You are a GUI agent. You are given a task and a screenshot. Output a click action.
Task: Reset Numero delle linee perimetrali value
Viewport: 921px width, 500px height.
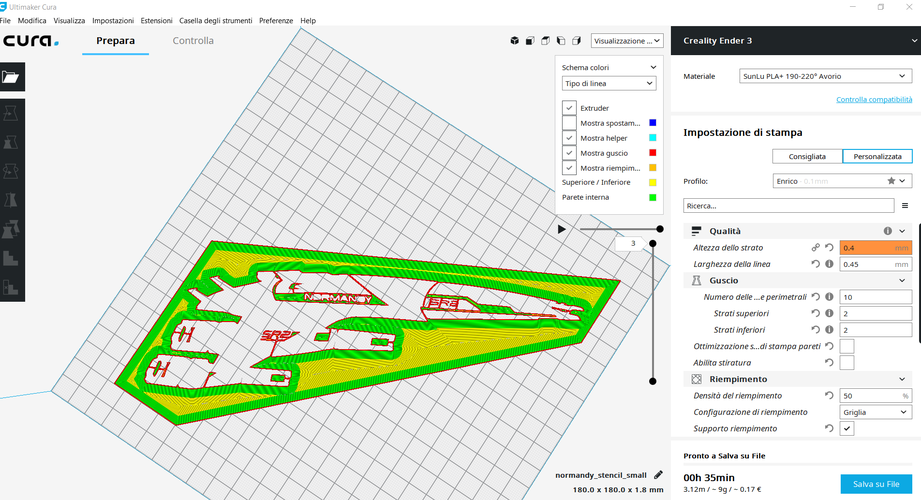coord(815,297)
